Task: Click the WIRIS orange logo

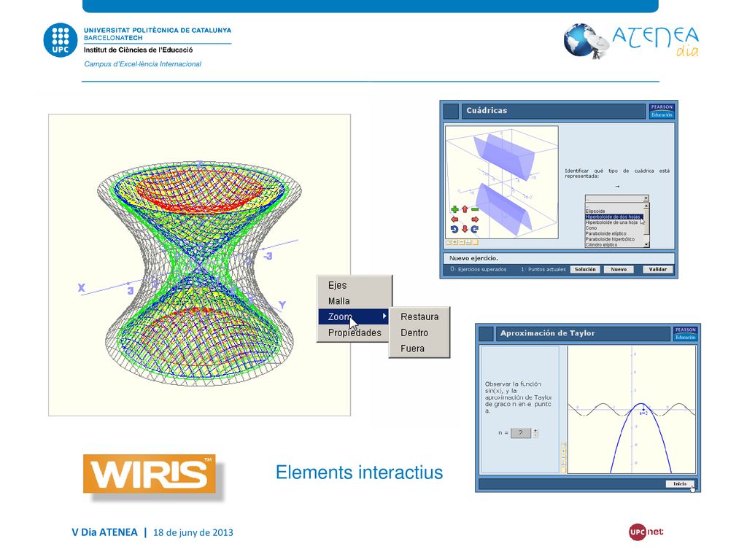Action: pos(150,474)
